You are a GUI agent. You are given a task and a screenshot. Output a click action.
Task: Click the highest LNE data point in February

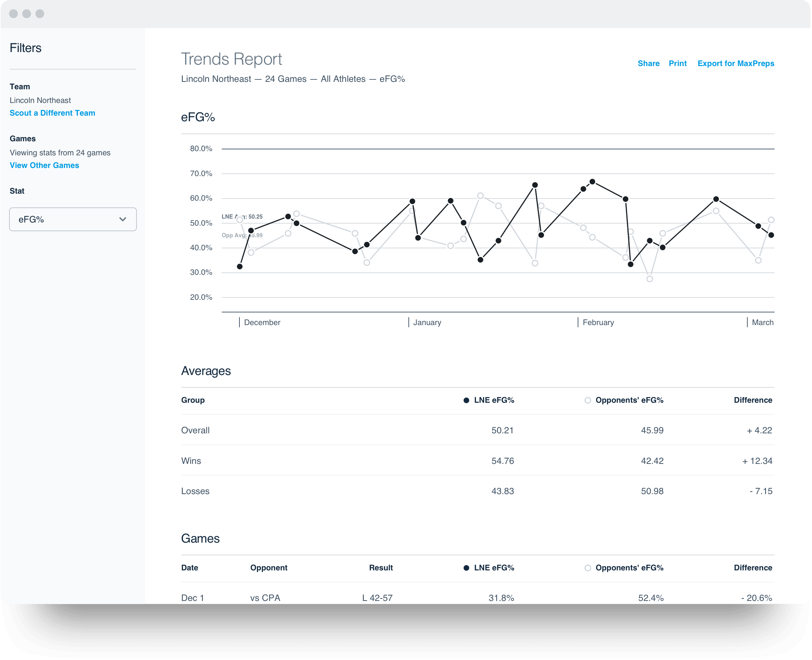[592, 182]
